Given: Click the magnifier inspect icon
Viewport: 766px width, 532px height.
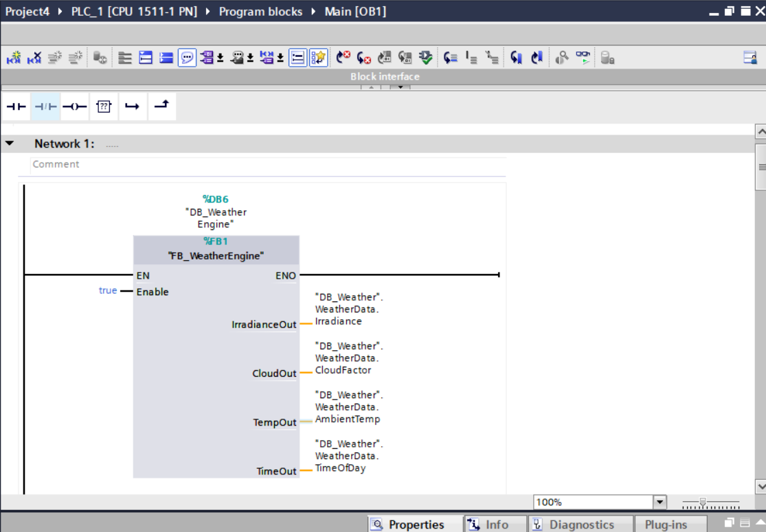Looking at the screenshot, I should click(562, 58).
